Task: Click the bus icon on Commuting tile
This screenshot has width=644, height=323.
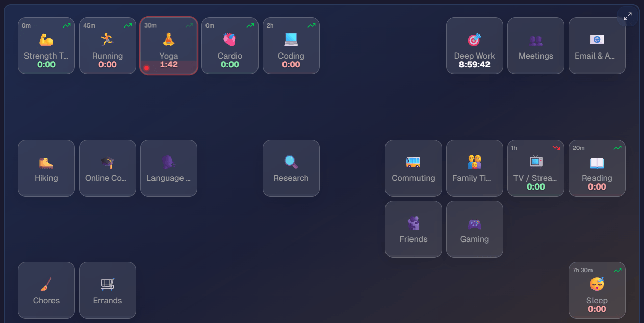Action: pyautogui.click(x=414, y=162)
